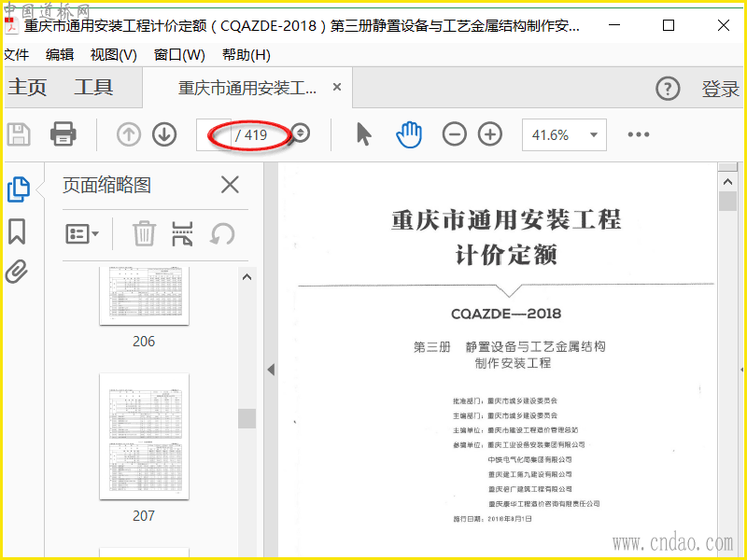Image resolution: width=747 pixels, height=560 pixels.
Task: Close the 页面缩略图 panel
Action: click(230, 185)
